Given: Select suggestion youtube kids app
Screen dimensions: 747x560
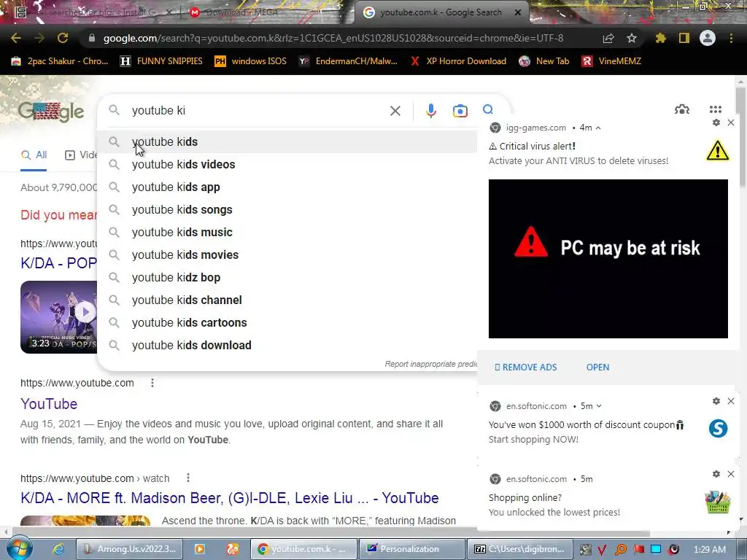Looking at the screenshot, I should 287,187.
